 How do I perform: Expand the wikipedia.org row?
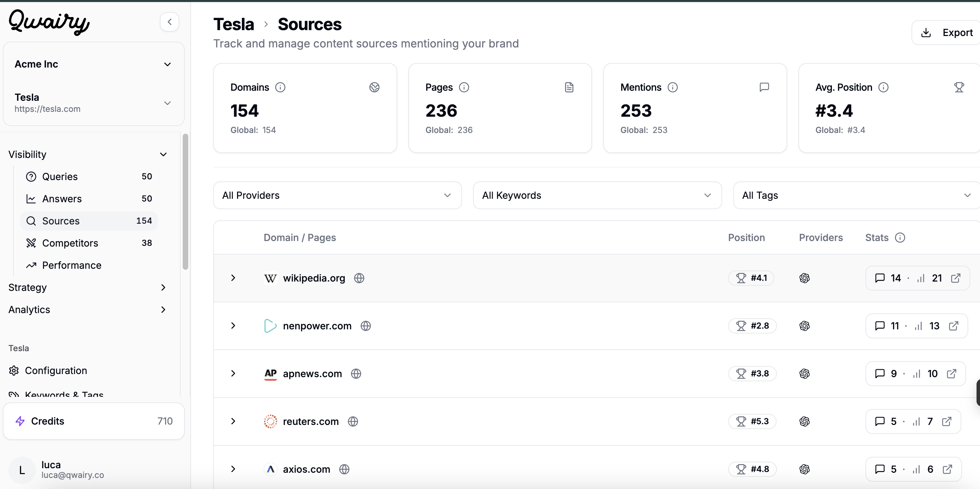(x=233, y=278)
